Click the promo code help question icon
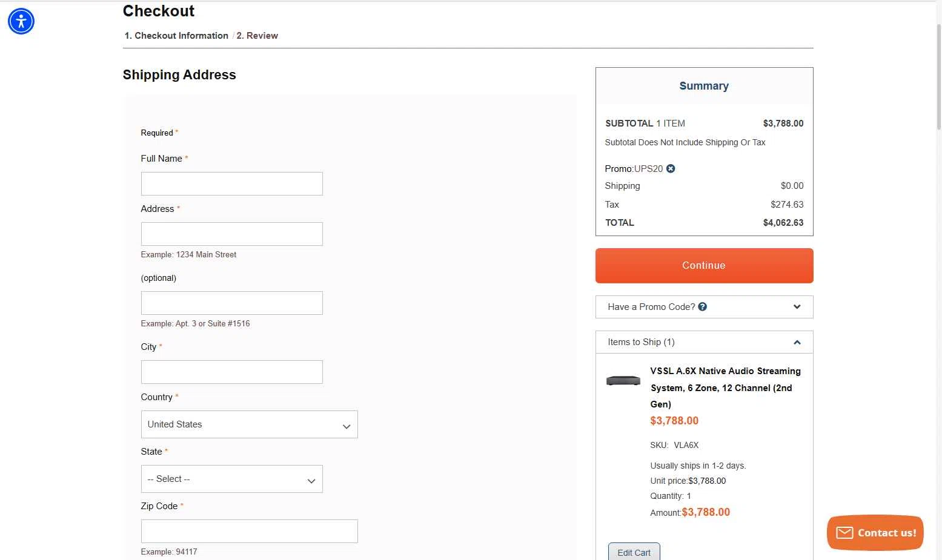This screenshot has height=560, width=942. pyautogui.click(x=703, y=307)
